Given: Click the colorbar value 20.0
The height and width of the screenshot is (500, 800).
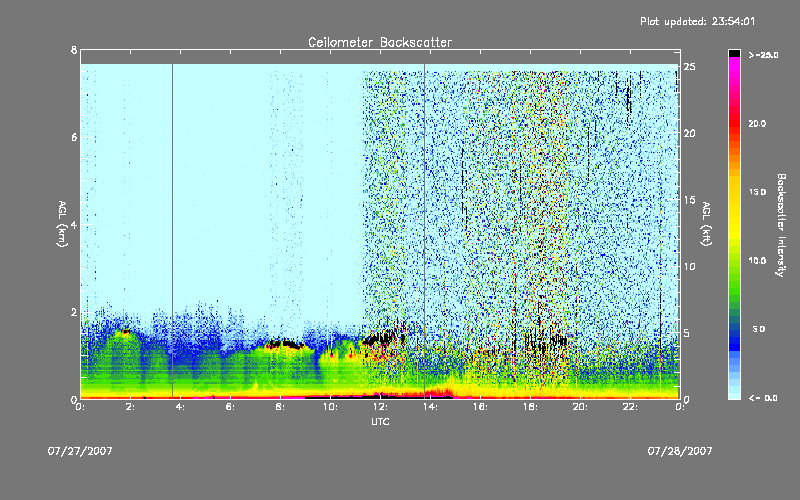Looking at the screenshot, I should (757, 123).
